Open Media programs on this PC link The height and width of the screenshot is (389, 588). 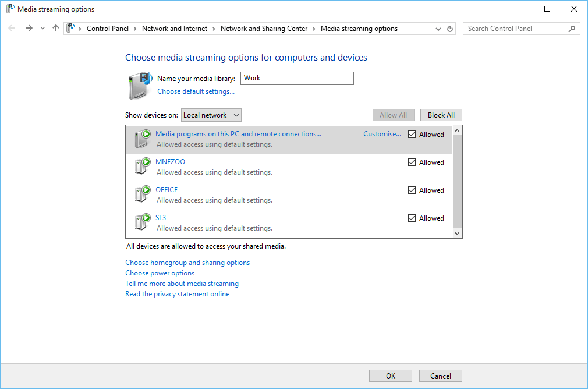point(239,134)
